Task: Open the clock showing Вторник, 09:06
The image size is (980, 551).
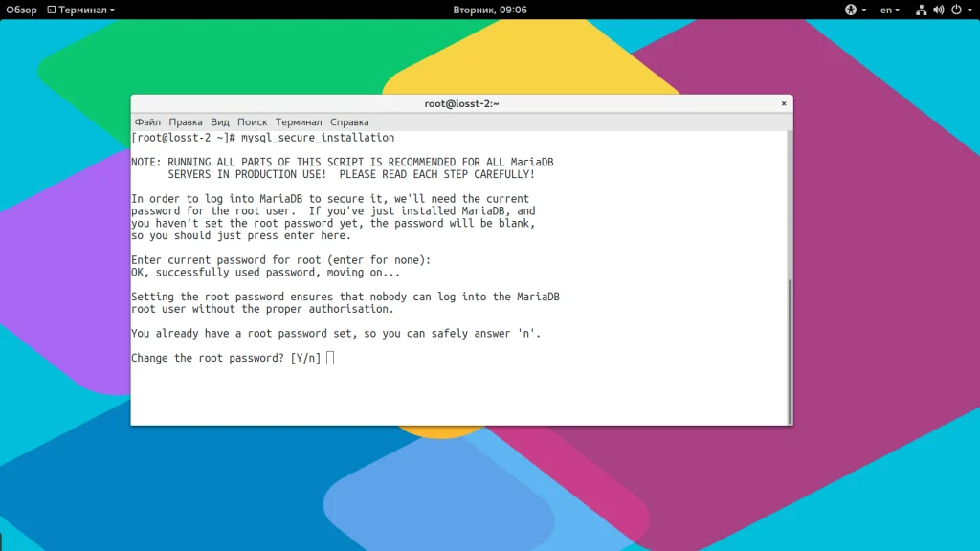Action: (490, 10)
